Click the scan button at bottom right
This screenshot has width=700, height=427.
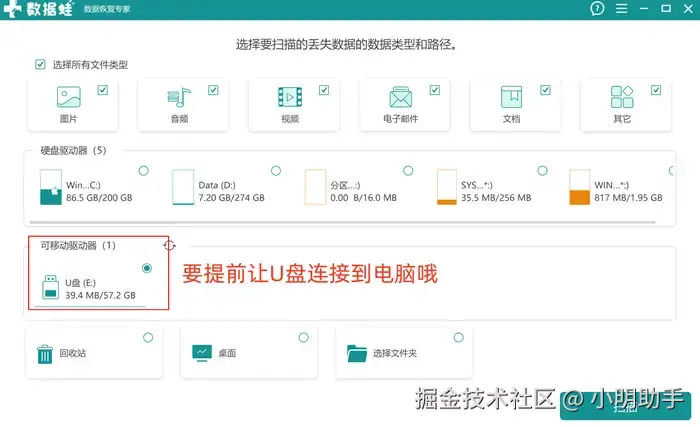click(x=625, y=407)
